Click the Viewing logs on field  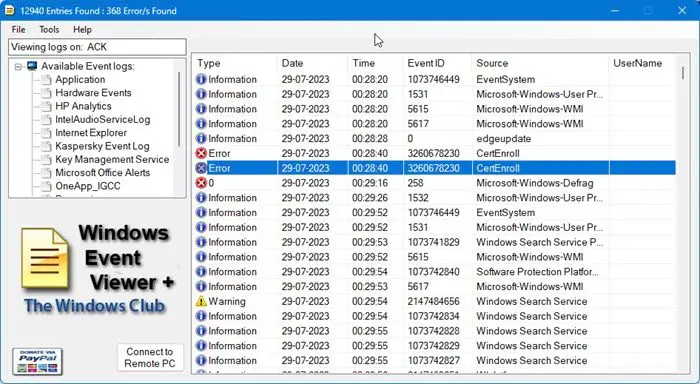click(97, 47)
